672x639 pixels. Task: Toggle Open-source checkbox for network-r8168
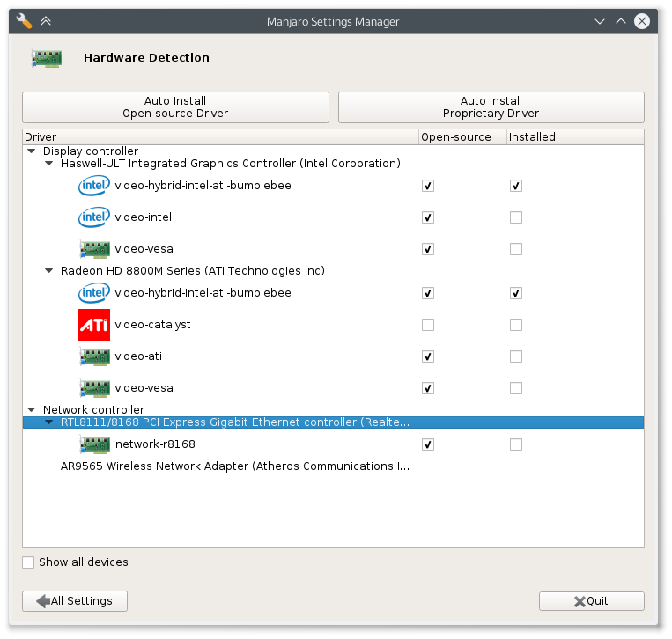point(428,444)
